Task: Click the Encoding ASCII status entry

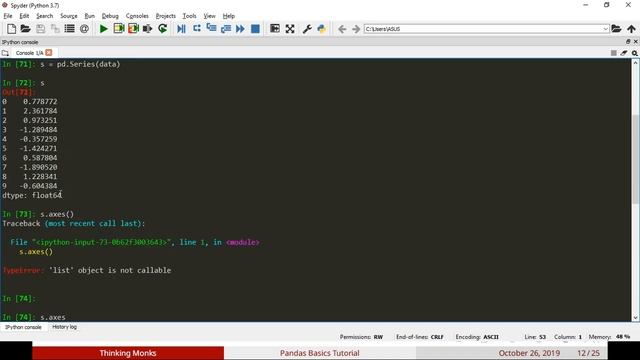Action: (x=477, y=337)
